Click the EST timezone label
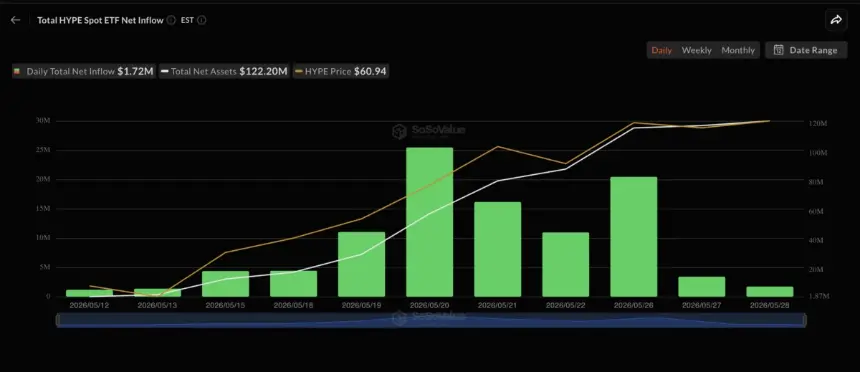Image resolution: width=860 pixels, height=372 pixels. 187,20
